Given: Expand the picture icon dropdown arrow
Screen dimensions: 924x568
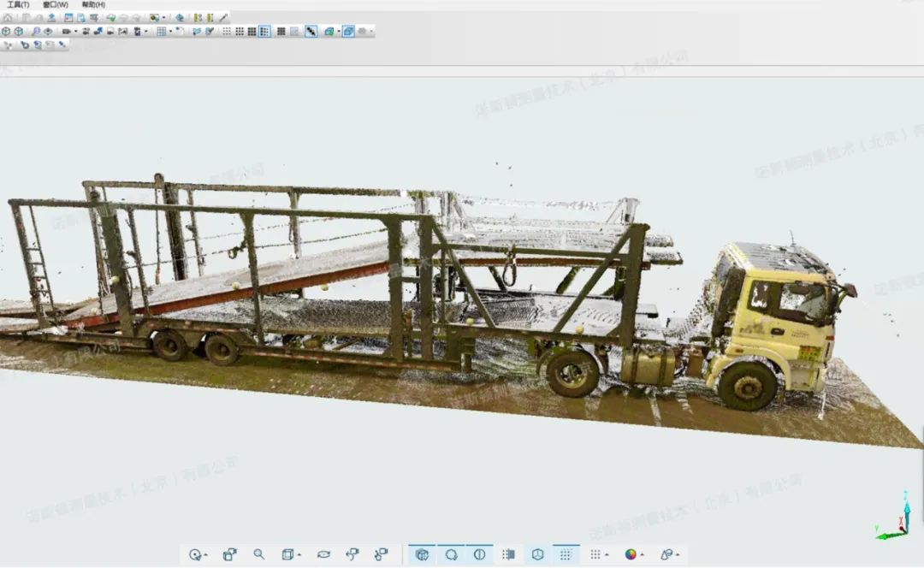Looking at the screenshot, I should click(x=163, y=18).
